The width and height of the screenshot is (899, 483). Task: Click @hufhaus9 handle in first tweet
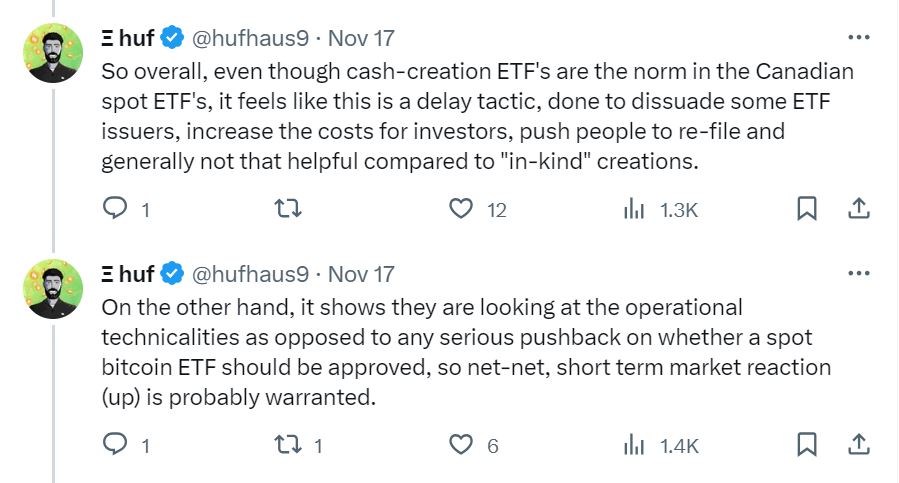tap(249, 39)
